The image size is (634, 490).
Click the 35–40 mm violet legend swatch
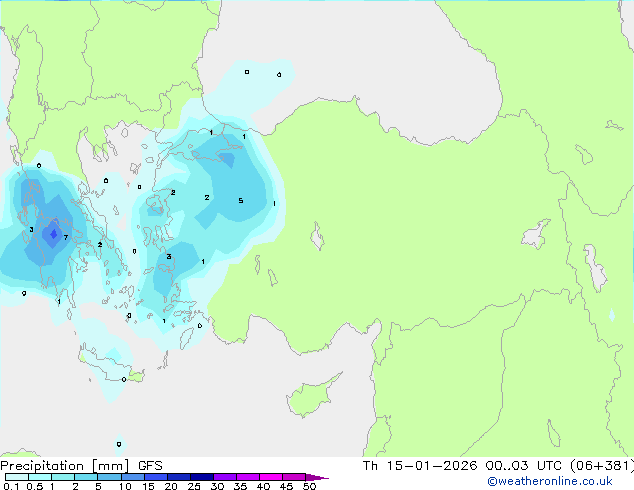point(247,477)
